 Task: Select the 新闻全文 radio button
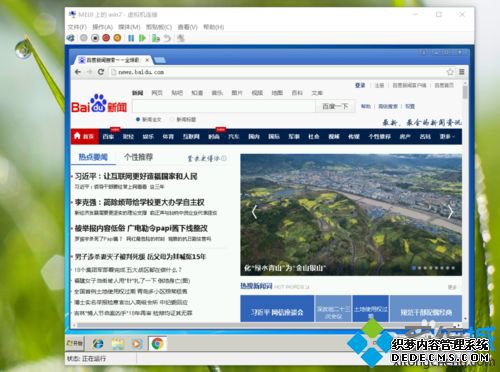click(x=138, y=119)
